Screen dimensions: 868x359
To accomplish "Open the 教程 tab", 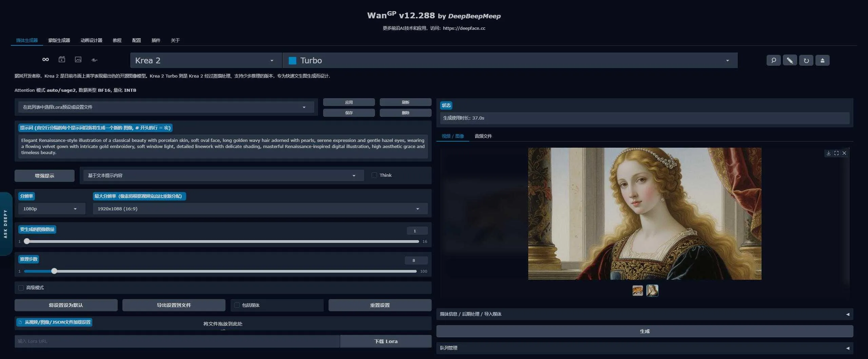I will [x=117, y=40].
